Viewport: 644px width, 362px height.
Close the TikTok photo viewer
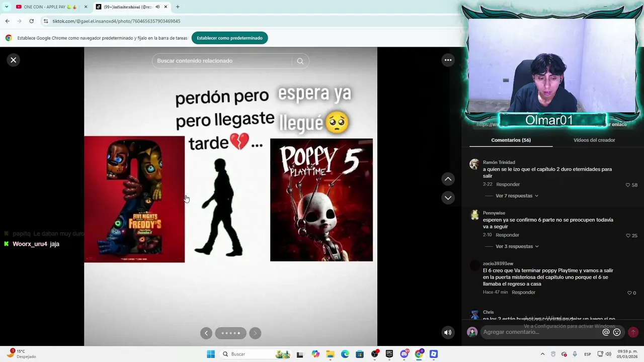click(14, 60)
